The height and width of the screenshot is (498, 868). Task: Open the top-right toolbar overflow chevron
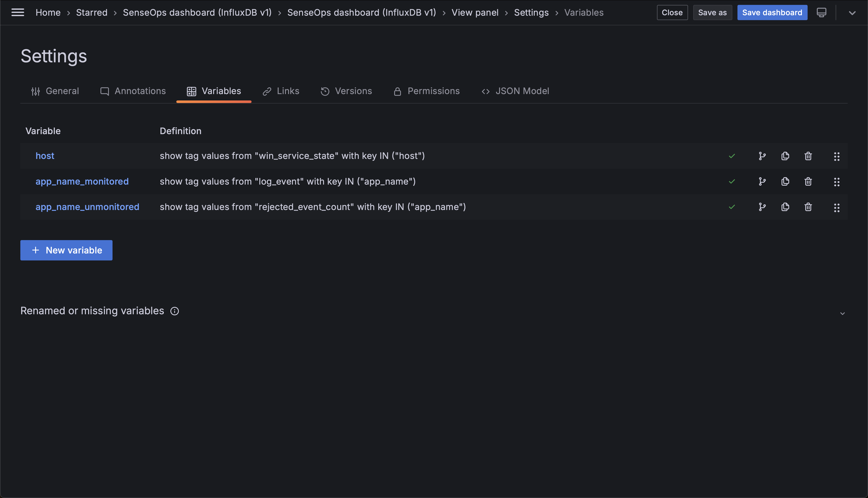(852, 13)
